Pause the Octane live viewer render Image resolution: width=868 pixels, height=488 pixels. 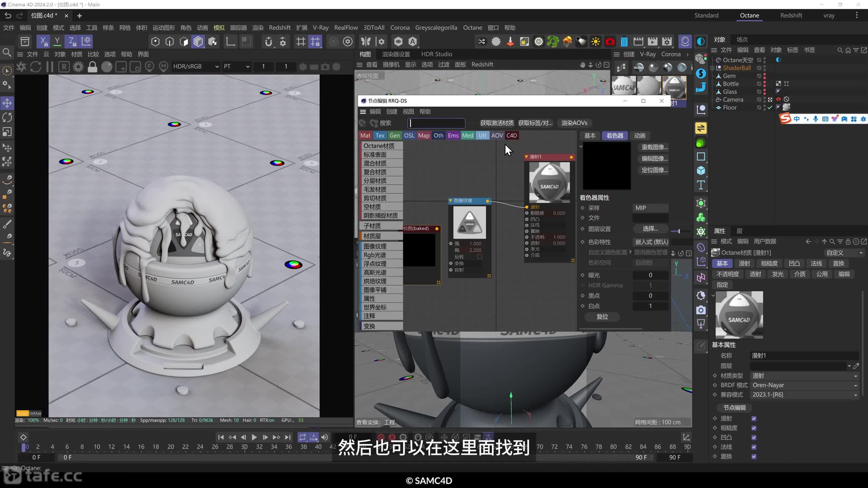pyautogui.click(x=50, y=67)
